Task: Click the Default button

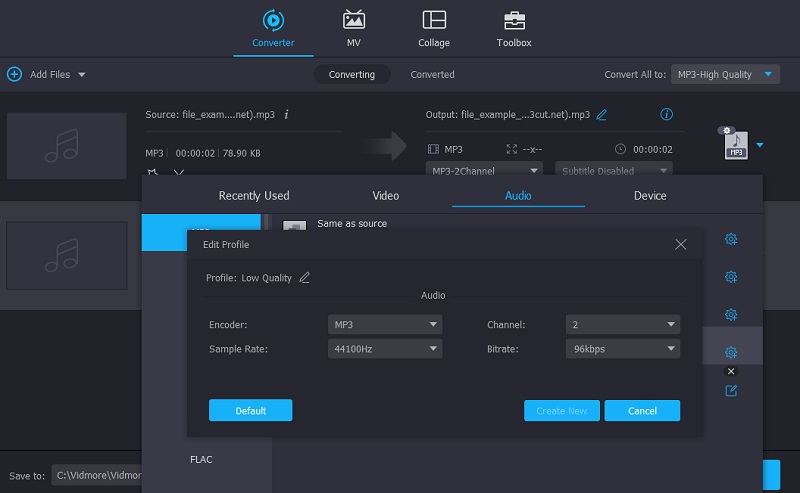Action: 250,411
